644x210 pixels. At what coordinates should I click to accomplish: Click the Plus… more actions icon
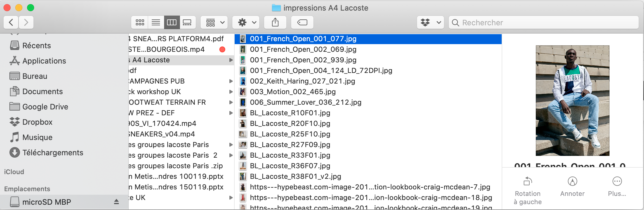tap(617, 181)
